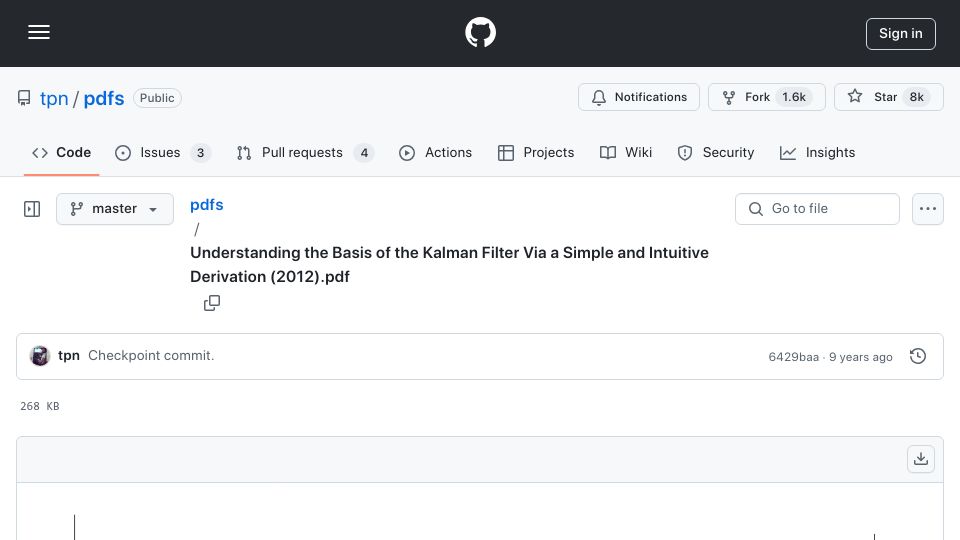Open the more file actions ellipsis menu
960x540 pixels.
tap(928, 209)
